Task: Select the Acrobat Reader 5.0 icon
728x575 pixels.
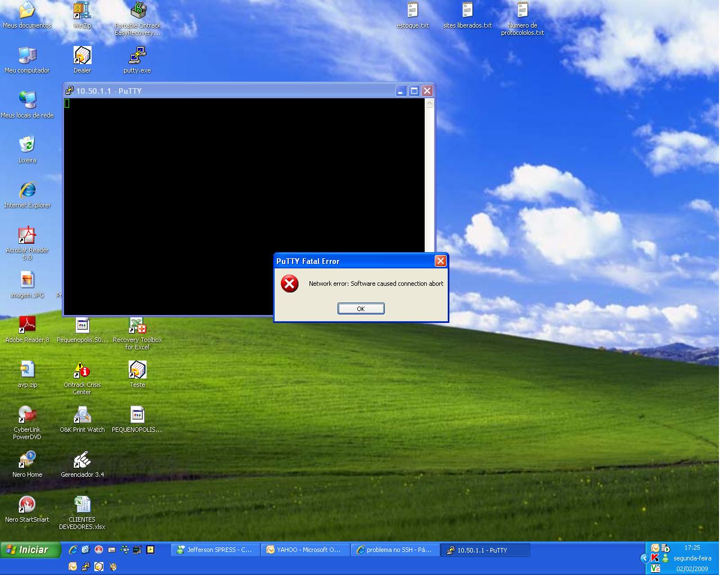Action: (x=27, y=243)
